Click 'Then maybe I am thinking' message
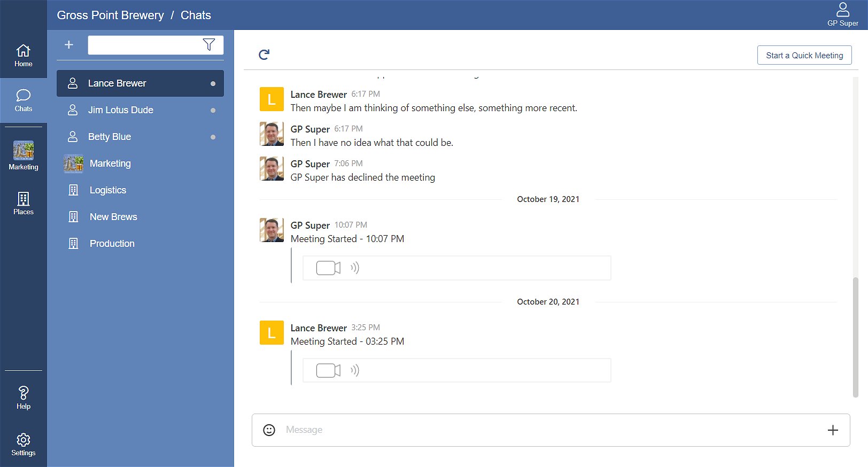Screen dimensions: 868x467 click(x=434, y=108)
